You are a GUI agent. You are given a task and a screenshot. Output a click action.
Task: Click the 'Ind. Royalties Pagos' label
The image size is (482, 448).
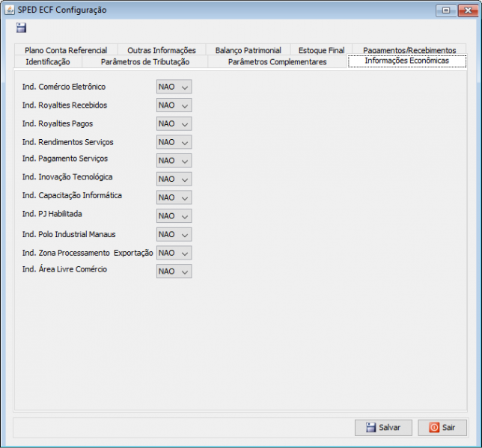point(58,123)
